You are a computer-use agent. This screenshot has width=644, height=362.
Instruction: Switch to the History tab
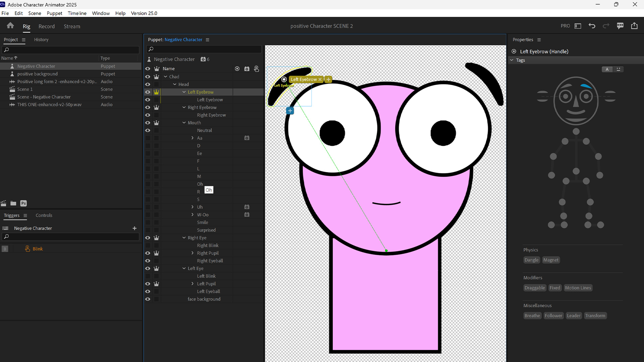[41, 40]
